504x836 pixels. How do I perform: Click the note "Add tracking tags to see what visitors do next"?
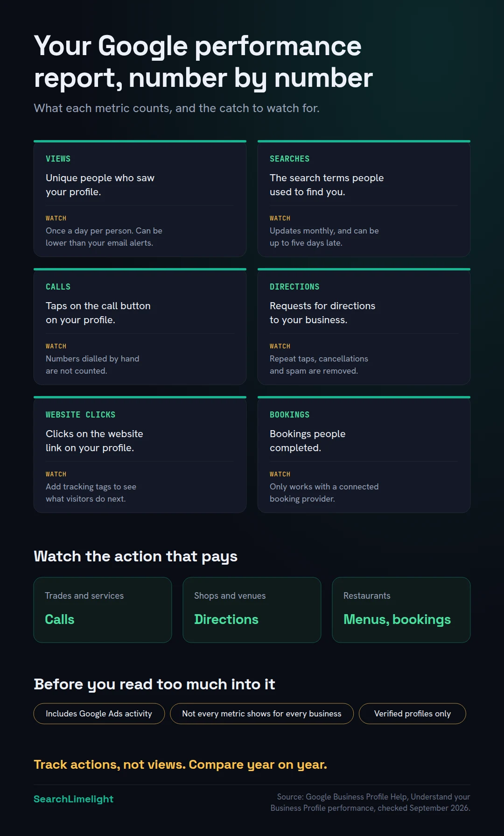point(91,493)
